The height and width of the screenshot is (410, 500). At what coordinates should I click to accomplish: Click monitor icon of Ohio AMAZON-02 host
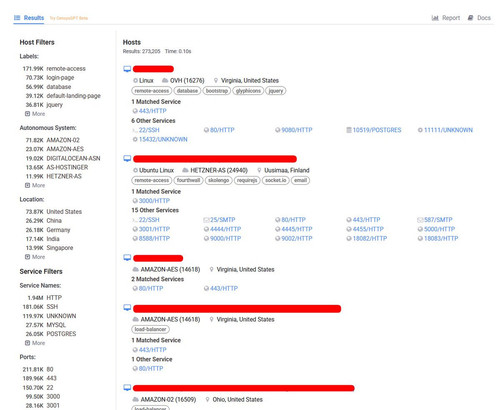tap(127, 388)
